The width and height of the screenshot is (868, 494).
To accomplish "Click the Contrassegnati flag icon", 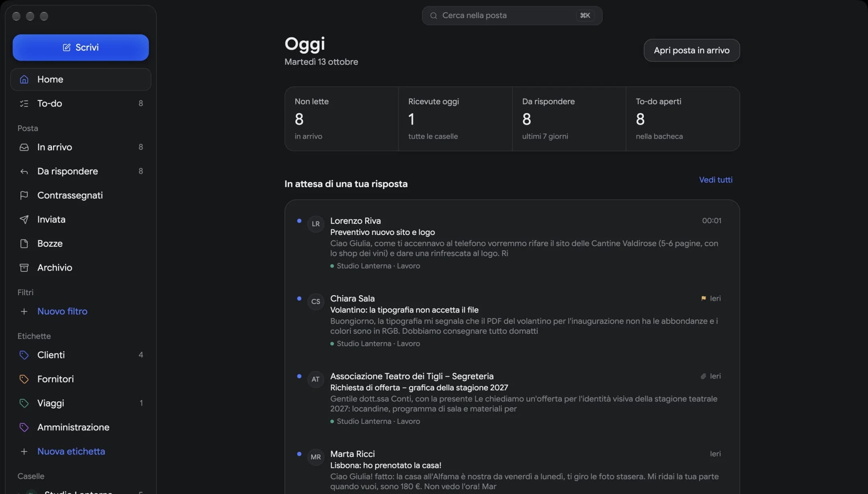I will tap(24, 195).
